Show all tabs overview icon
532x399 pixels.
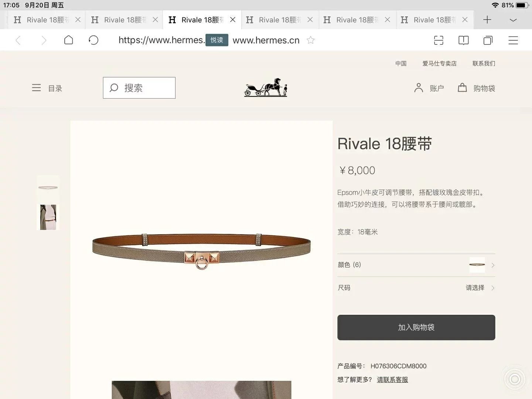[488, 40]
